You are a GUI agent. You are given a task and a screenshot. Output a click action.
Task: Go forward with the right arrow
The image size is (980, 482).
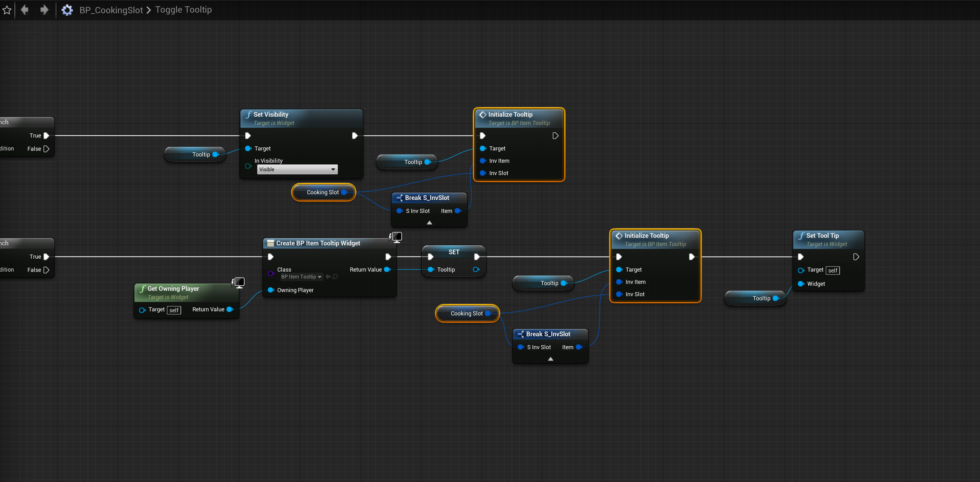click(44, 10)
